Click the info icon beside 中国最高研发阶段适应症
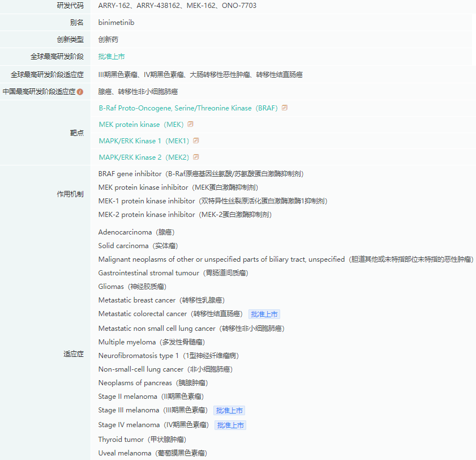The height and width of the screenshot is (460, 476). (80, 92)
